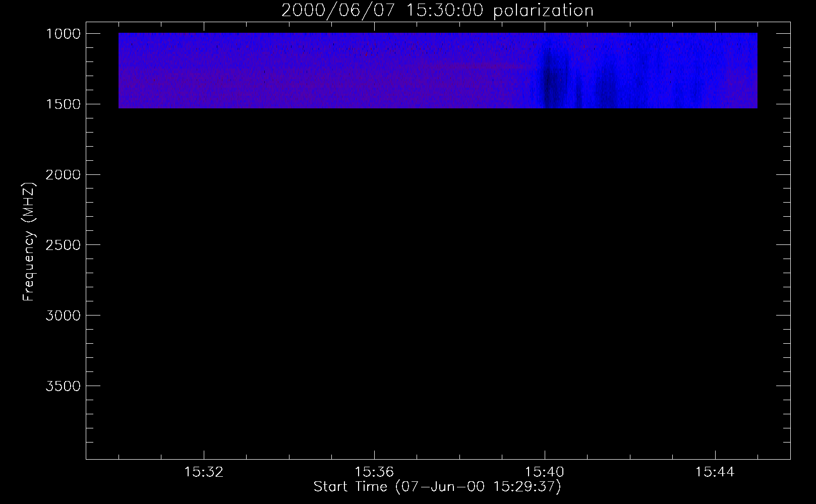The height and width of the screenshot is (504, 816).
Task: Click the 1000 frequency tick label
Action: [x=63, y=34]
